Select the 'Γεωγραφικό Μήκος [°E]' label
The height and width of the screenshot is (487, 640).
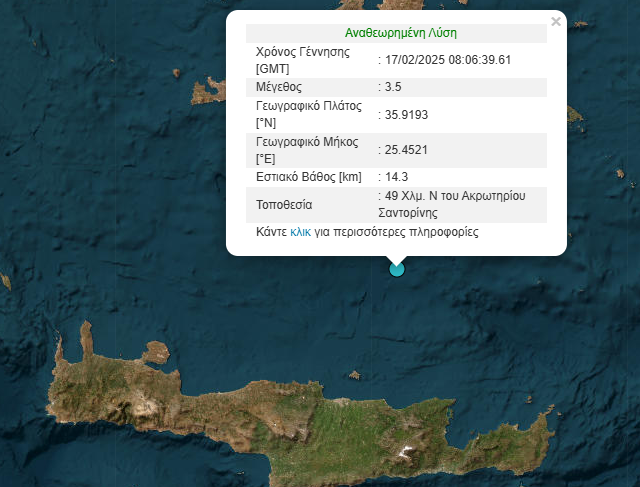click(307, 150)
